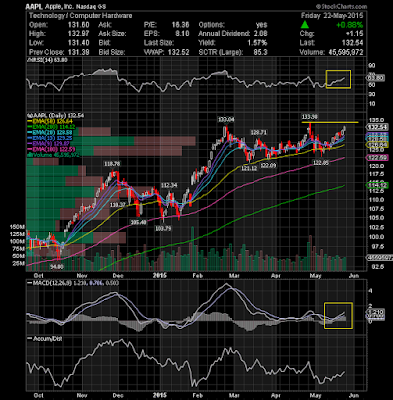Click the VWAP value 132.52
Viewport: 393px width, 400px height.
click(179, 52)
